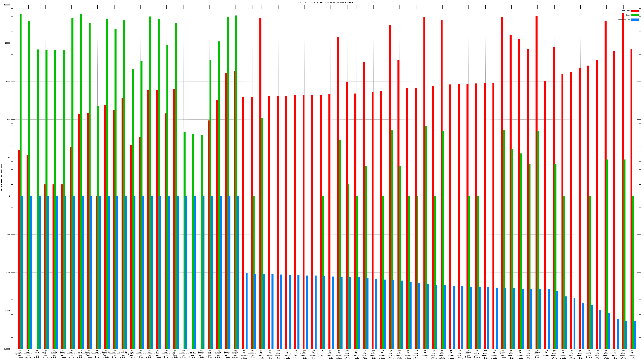
Task: Select the ips.backscatterer.org 5 hops label
Action: coord(322,354)
